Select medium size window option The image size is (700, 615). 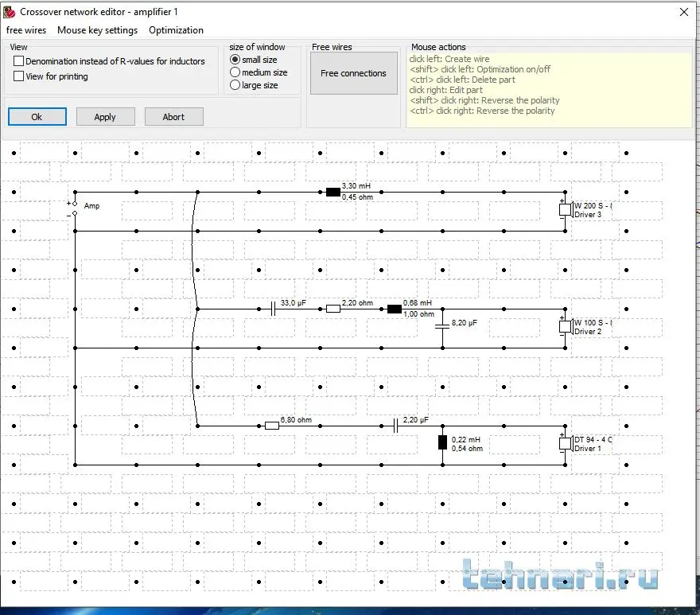pos(235,72)
